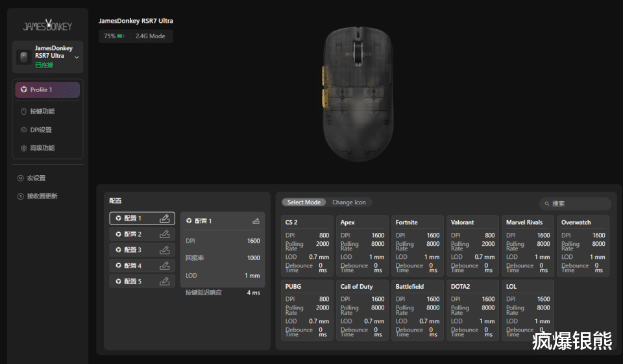
Task: Click 接收器更新 upload arrow icon
Action: (20, 197)
